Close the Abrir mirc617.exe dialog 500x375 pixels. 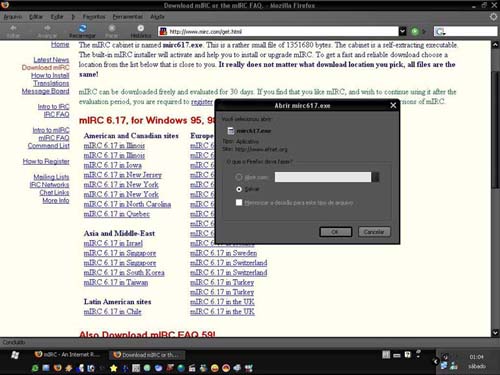(x=393, y=105)
